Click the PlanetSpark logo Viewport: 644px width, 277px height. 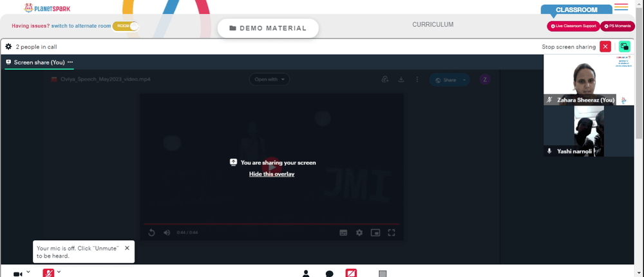(47, 8)
